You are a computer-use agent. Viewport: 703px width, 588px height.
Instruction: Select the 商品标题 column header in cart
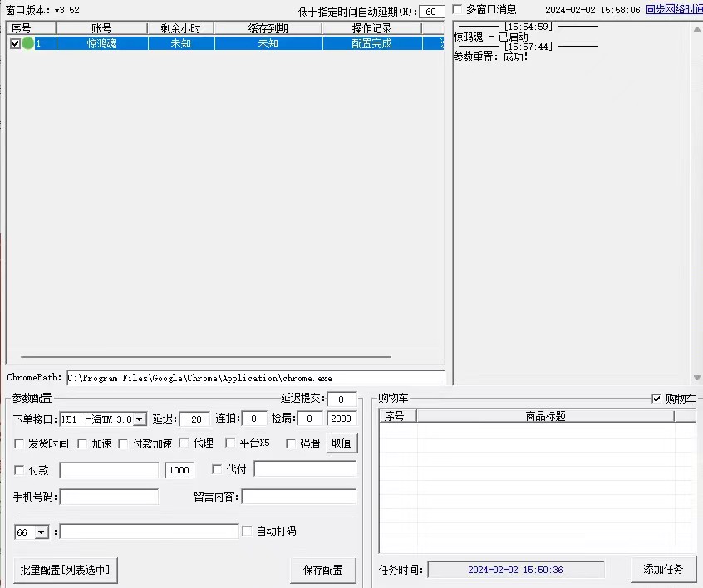tap(545, 416)
